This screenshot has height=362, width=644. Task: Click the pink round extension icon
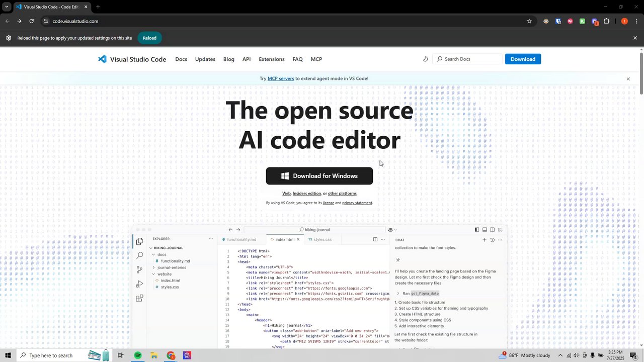(x=570, y=21)
